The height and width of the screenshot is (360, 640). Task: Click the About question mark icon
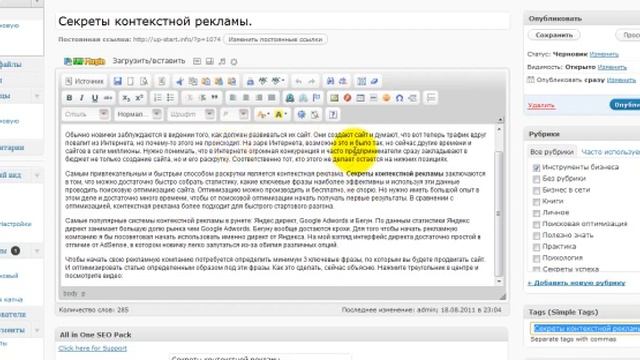pyautogui.click(x=333, y=115)
